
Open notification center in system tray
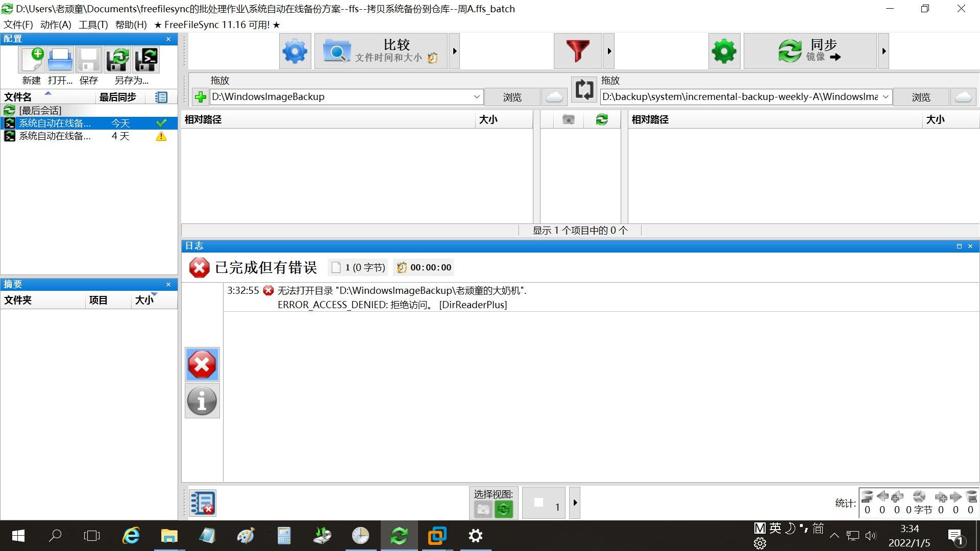[x=955, y=536]
